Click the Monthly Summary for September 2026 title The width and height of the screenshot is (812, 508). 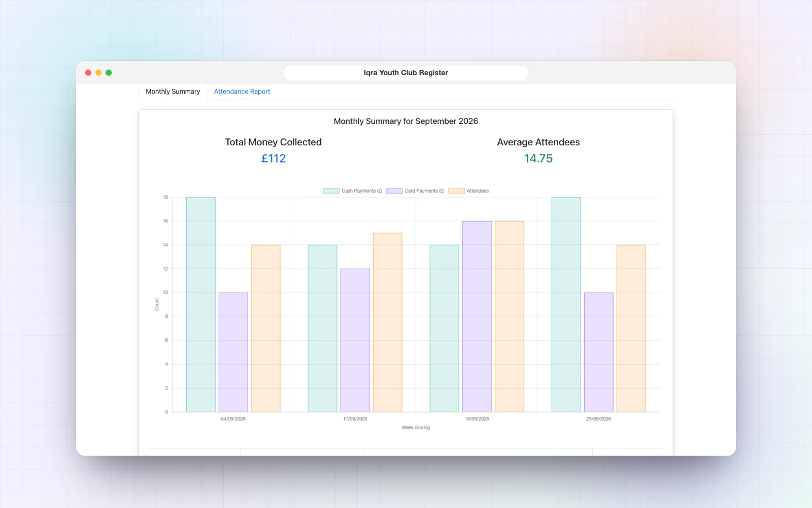tap(406, 121)
